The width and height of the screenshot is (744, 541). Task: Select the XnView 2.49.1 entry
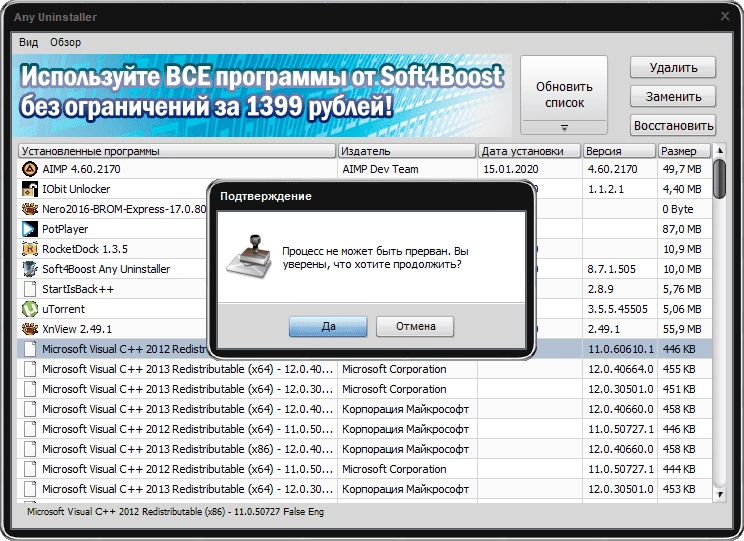click(x=77, y=329)
